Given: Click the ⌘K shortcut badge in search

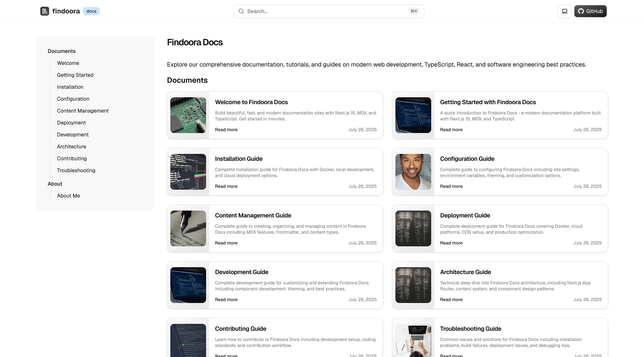Looking at the screenshot, I should click(x=414, y=11).
